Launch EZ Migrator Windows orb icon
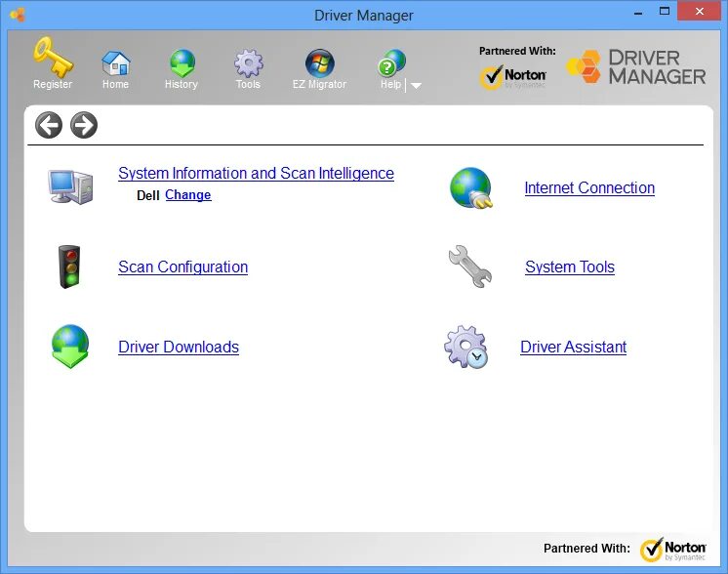Viewport: 728px width, 574px height. 319,63
